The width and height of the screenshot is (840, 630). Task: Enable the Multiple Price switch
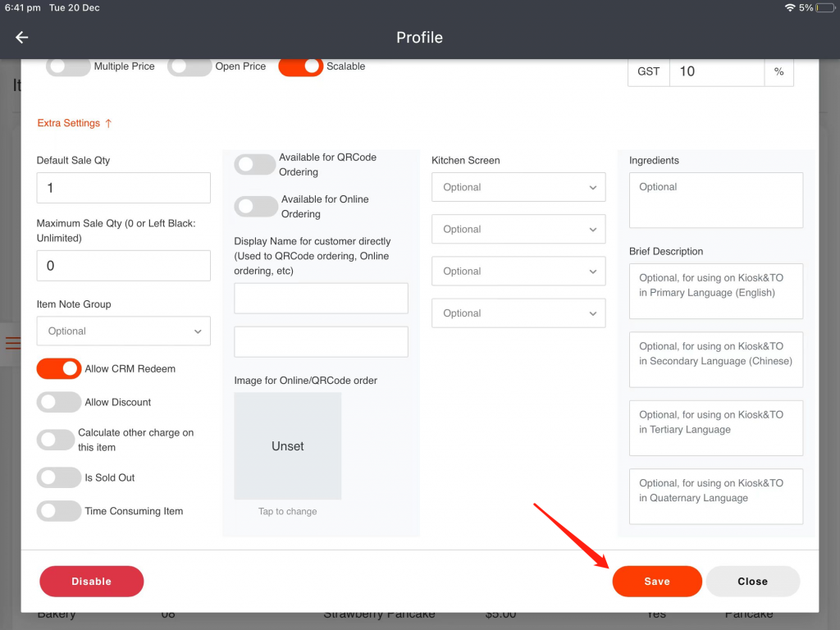(x=67, y=66)
